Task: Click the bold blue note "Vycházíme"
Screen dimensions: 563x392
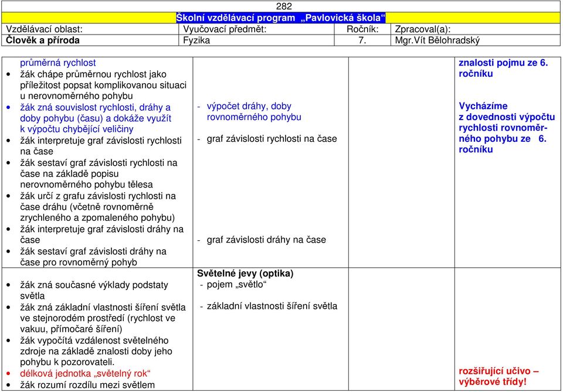Action: [483, 106]
